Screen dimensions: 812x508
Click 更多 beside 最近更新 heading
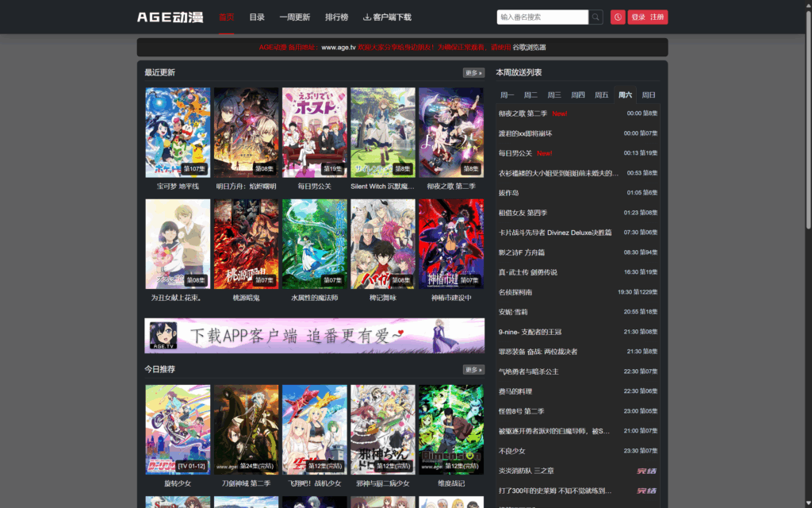point(474,72)
